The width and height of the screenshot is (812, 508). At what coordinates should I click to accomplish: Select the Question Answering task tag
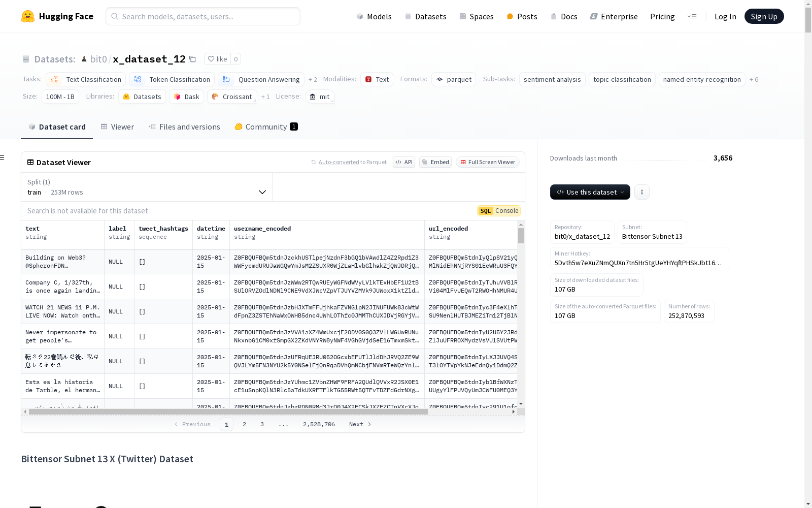pyautogui.click(x=261, y=79)
